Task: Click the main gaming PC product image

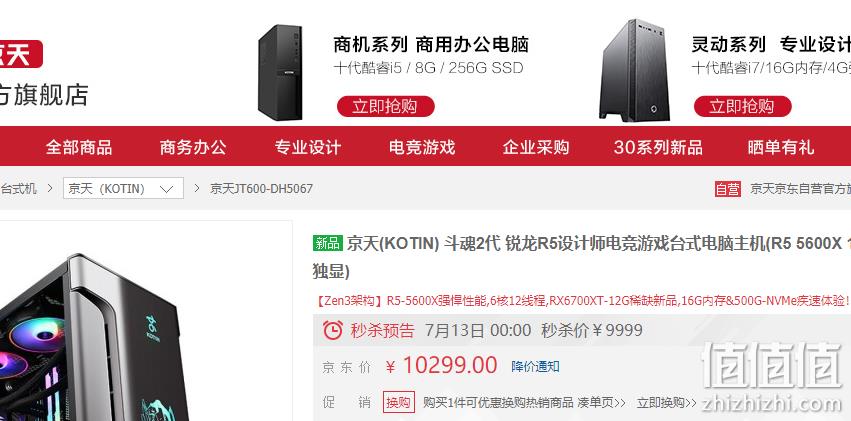Action: [93, 336]
